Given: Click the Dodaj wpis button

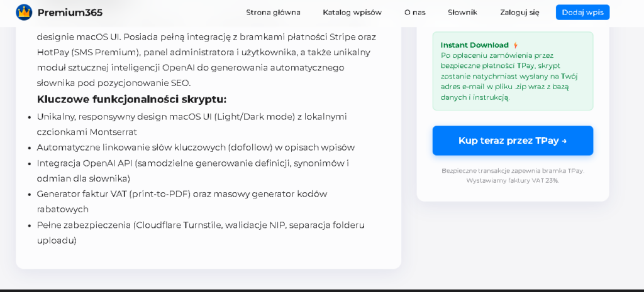Looking at the screenshot, I should [x=582, y=13].
